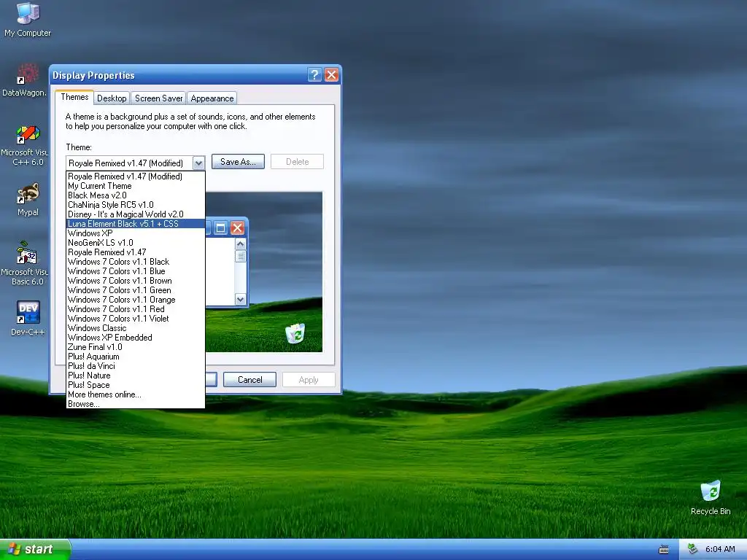The height and width of the screenshot is (560, 747).
Task: Select Zune Final v1.0 theme
Action: [x=136, y=347]
